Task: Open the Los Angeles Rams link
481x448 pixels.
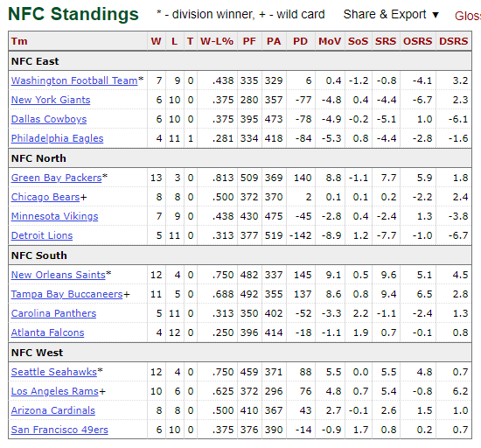Action: [x=55, y=391]
